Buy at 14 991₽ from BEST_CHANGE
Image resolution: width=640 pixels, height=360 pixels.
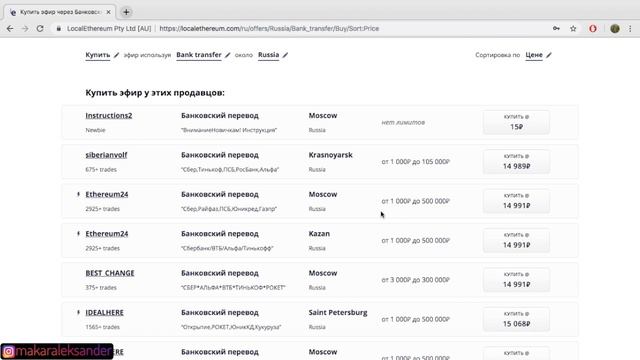coord(516,280)
